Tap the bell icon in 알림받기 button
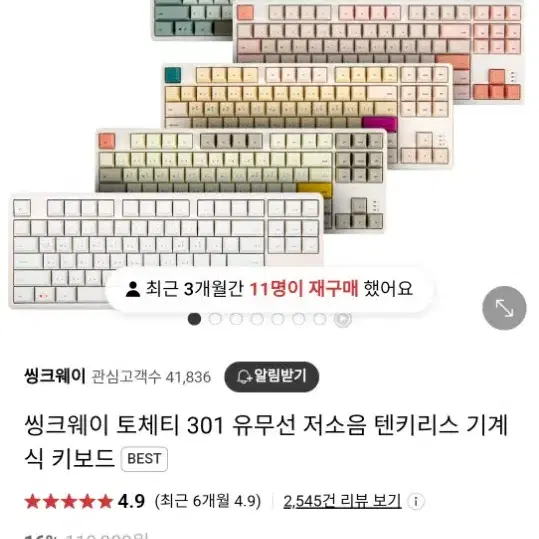 point(244,377)
